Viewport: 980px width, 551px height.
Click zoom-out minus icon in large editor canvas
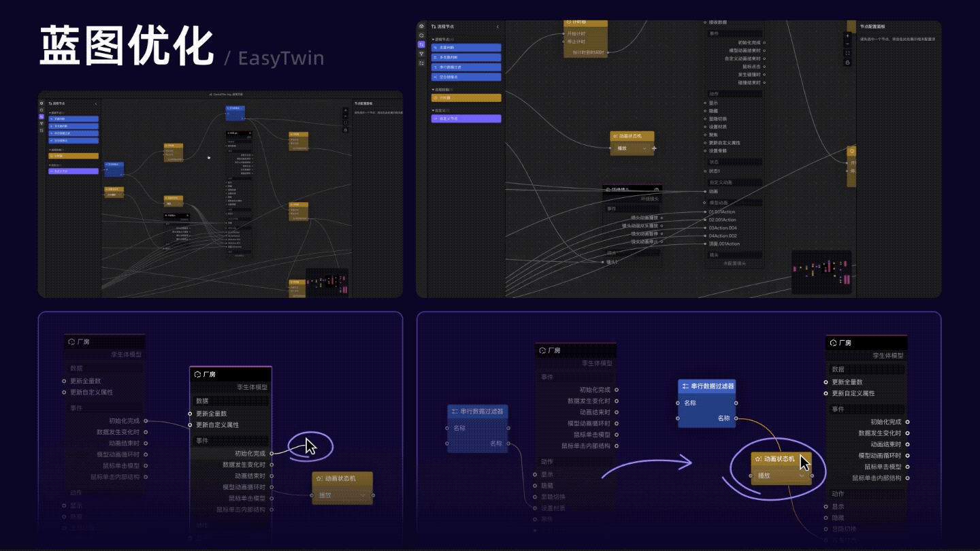(847, 44)
